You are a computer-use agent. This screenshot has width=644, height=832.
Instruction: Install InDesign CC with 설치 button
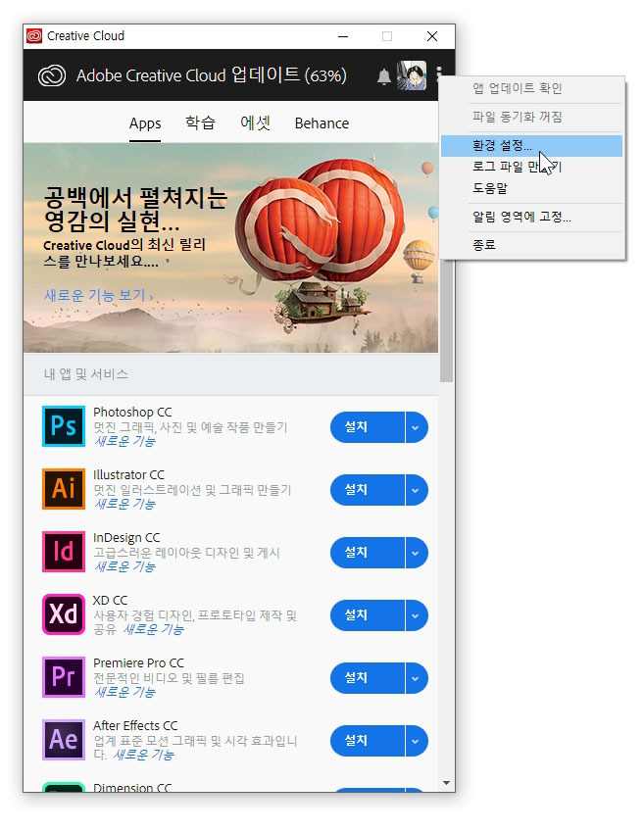[x=367, y=552]
